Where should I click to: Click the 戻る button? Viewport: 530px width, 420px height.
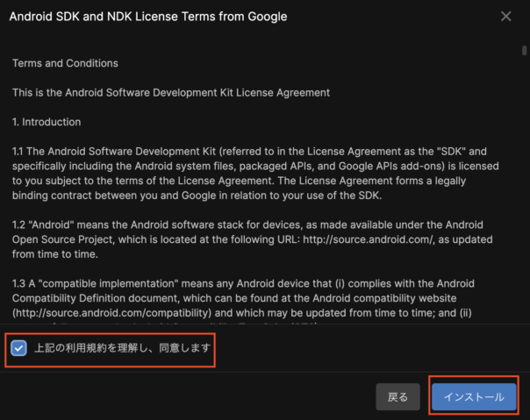tap(397, 396)
